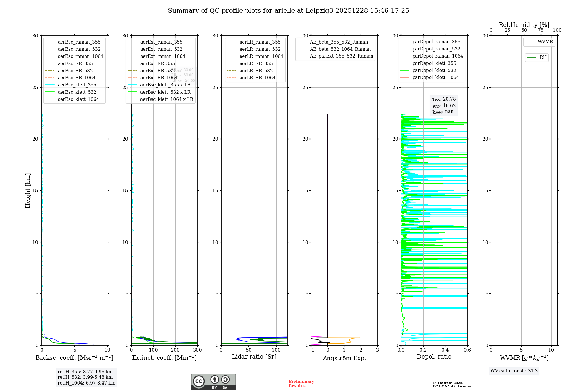Click the magenta AE_beta_532_1064_Raman legend line
Image resolution: width=577 pixels, height=392 pixels.
[x=302, y=49]
